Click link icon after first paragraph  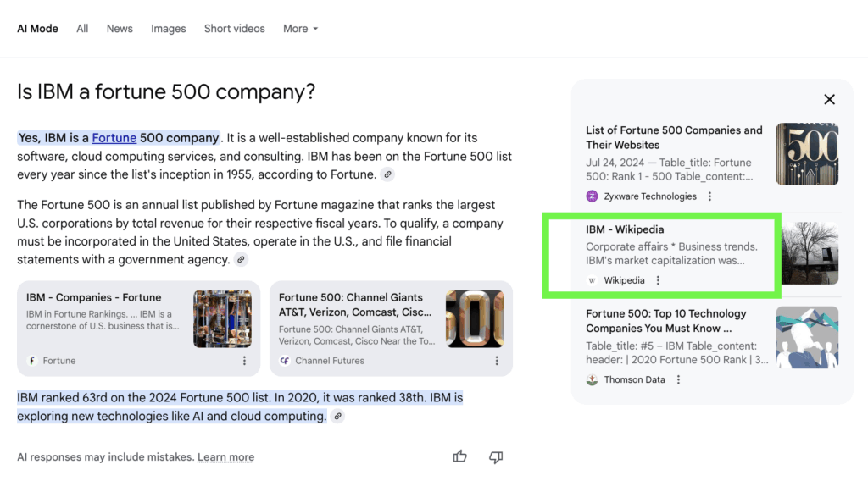[x=387, y=174]
